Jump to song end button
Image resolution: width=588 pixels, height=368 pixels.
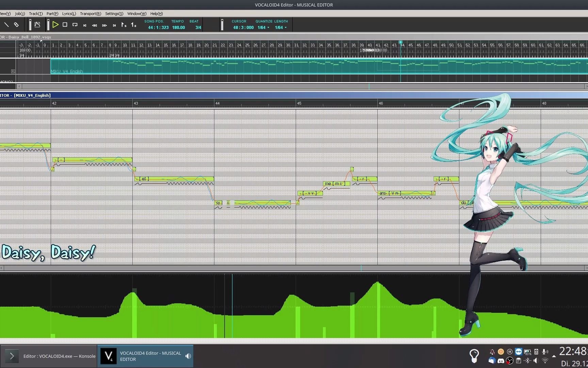(114, 25)
